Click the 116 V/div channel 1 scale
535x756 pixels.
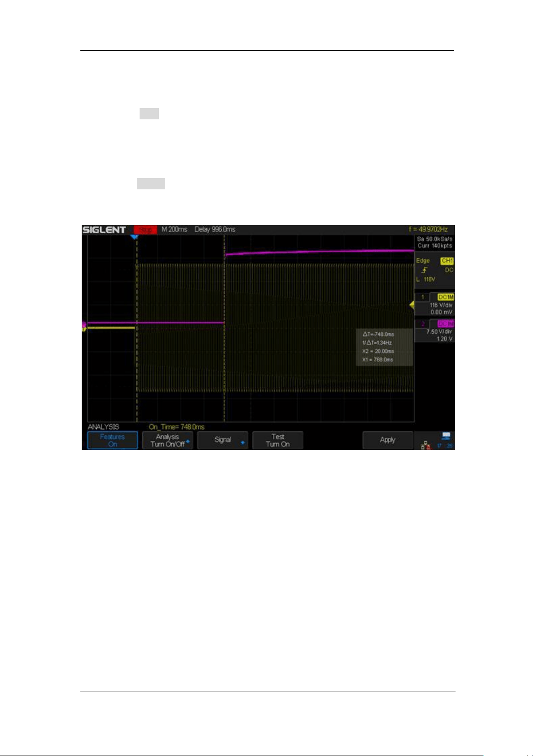pyautogui.click(x=441, y=305)
